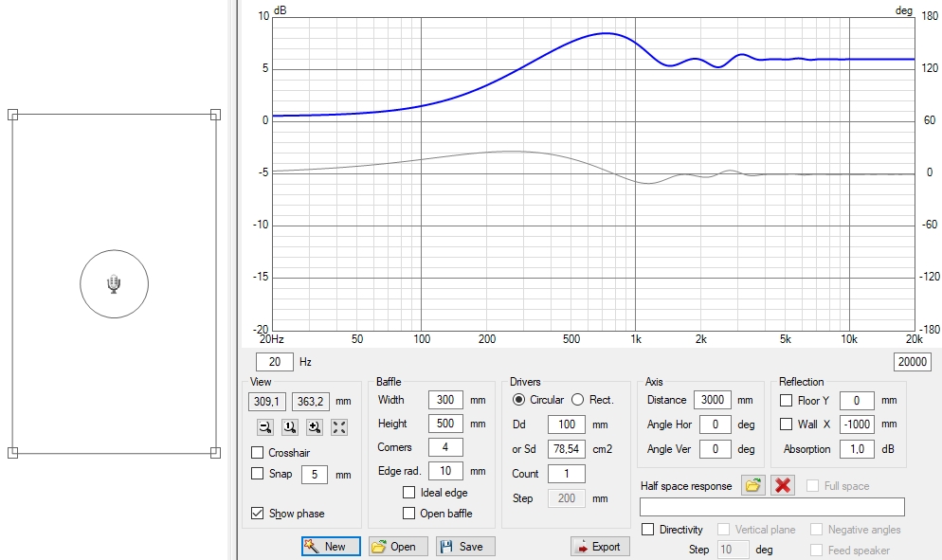Click the 20Hz label on the frequency axis
Screen dimensions: 942x560
[272, 339]
